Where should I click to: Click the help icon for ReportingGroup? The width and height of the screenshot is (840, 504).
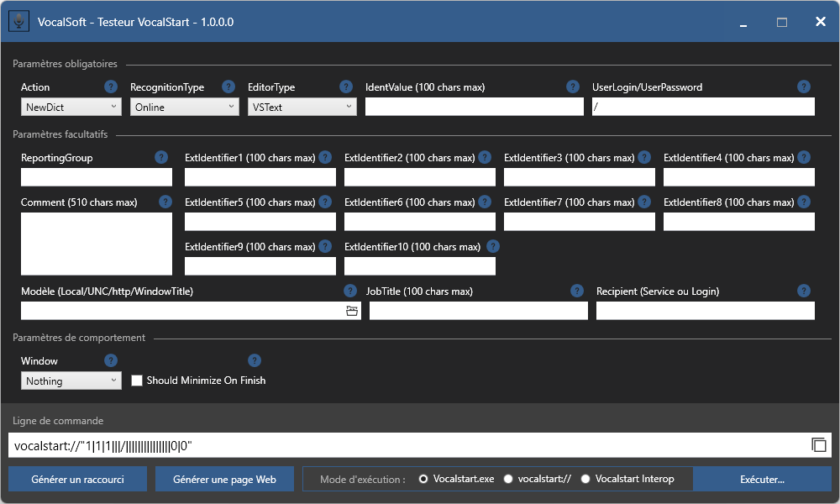161,157
